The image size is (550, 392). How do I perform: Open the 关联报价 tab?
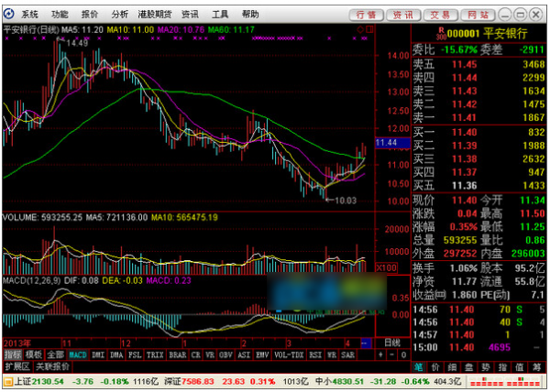[x=52, y=366]
